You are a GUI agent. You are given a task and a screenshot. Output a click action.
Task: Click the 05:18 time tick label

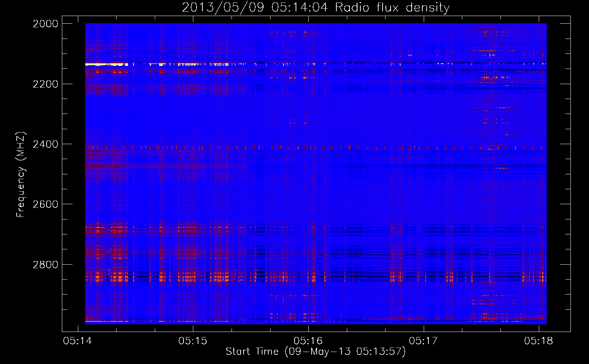pyautogui.click(x=539, y=341)
